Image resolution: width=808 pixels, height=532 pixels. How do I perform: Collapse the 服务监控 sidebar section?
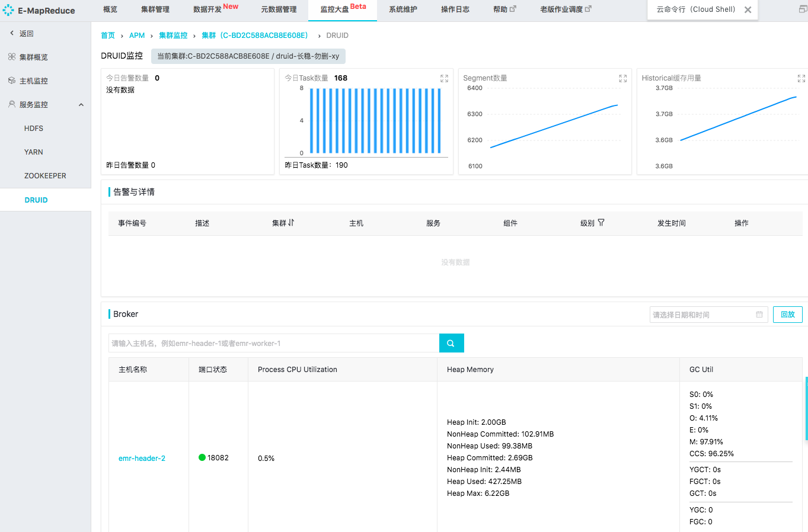[x=81, y=105]
